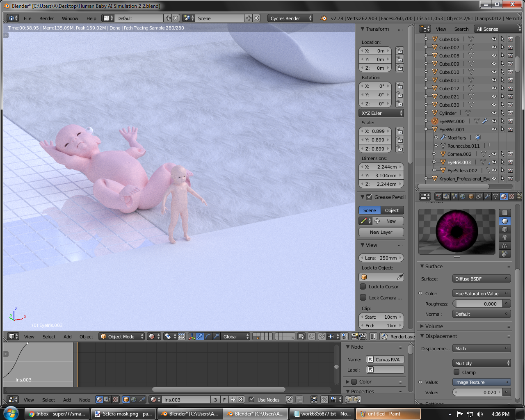
Task: Open the Cycles Render engine dropdown
Action: click(x=290, y=18)
